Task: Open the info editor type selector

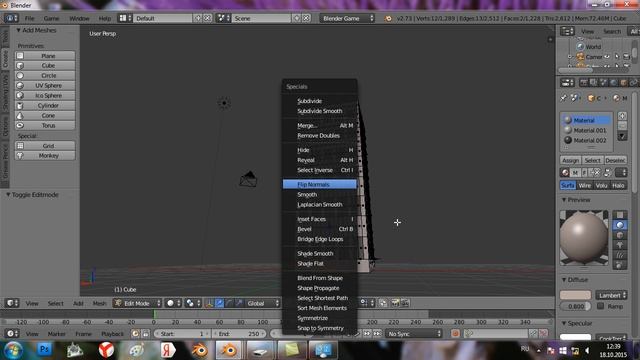Action: (11, 18)
